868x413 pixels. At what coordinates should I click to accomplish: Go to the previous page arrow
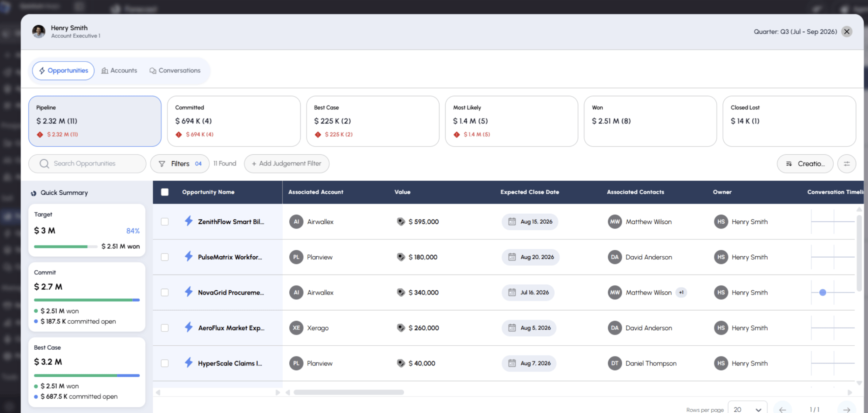click(x=783, y=410)
